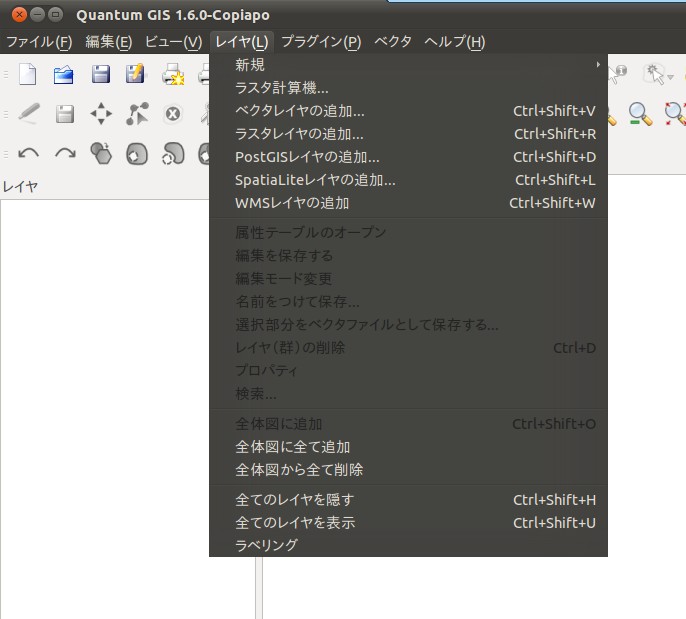
Task: Open the ビュー(V) menu
Action: tap(174, 42)
